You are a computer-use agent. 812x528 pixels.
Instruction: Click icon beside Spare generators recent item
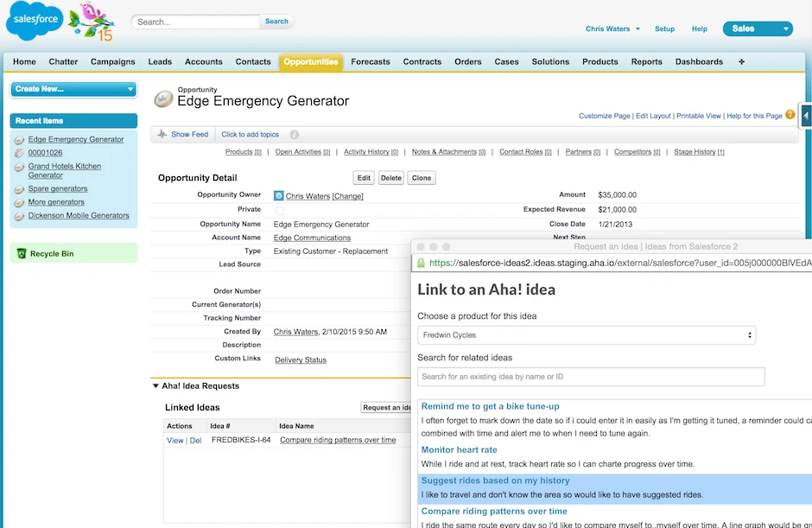[x=19, y=189]
